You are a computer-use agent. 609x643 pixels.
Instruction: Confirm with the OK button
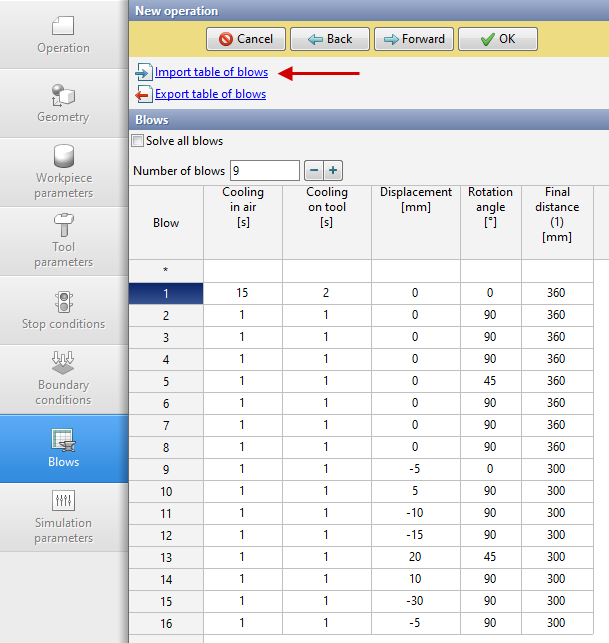coord(498,39)
